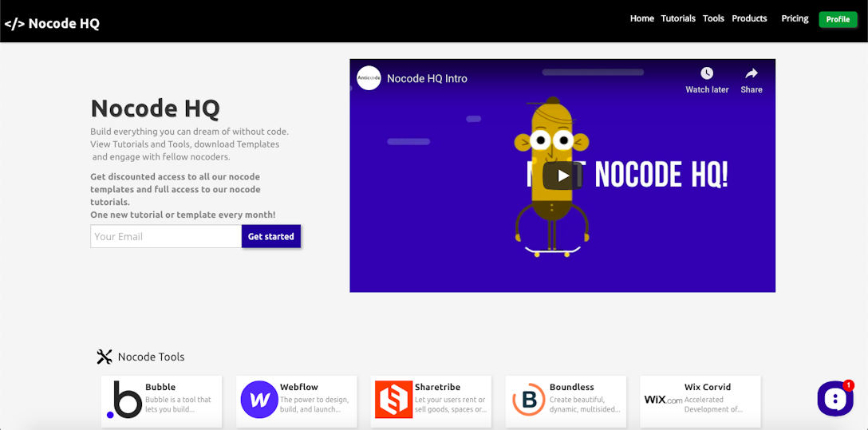Play the Nocode HQ Intro video
868x430 pixels.
[562, 176]
